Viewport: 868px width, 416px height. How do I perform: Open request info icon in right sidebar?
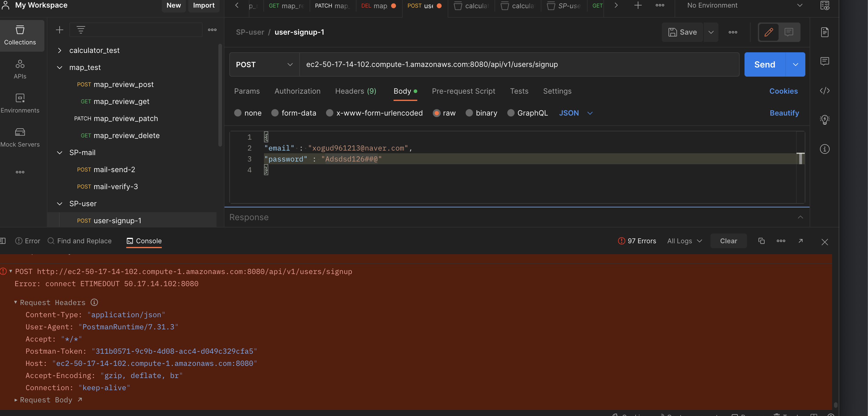(x=824, y=149)
